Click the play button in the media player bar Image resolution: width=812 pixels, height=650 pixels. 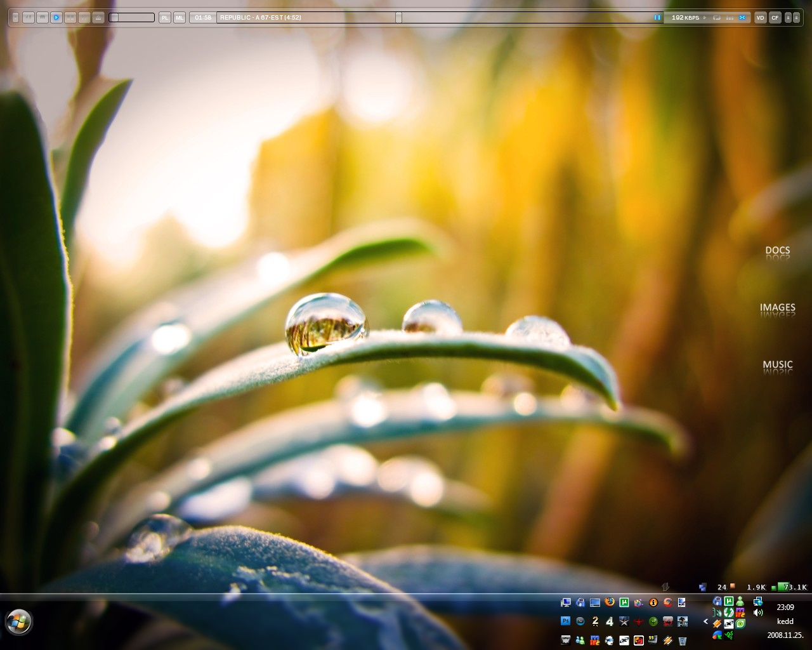(x=56, y=17)
